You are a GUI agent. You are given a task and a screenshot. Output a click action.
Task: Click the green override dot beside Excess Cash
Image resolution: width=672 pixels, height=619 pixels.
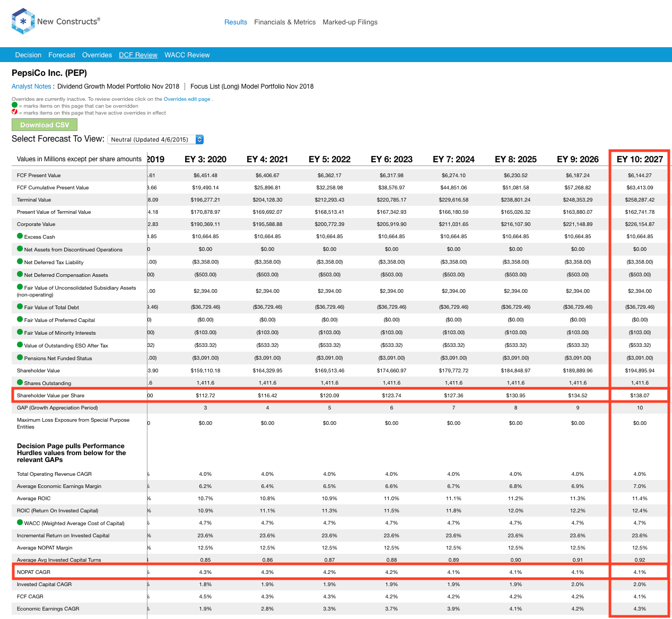coord(20,236)
